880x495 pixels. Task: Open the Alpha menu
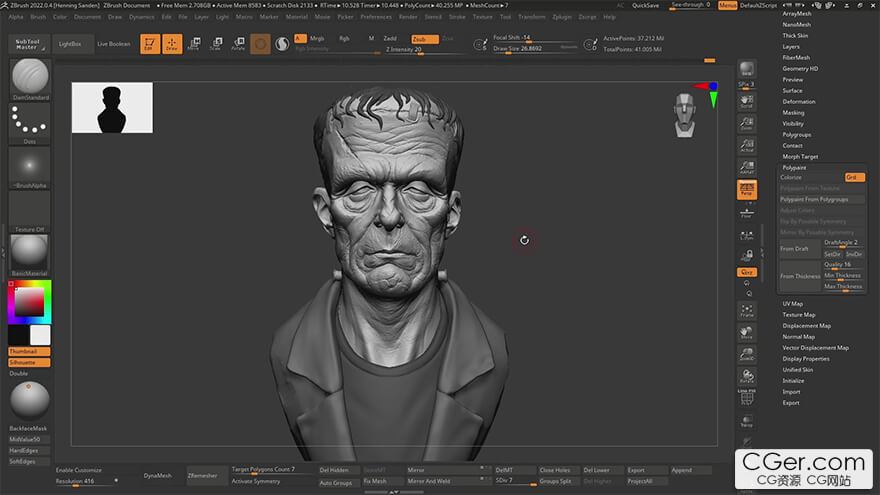(16, 17)
